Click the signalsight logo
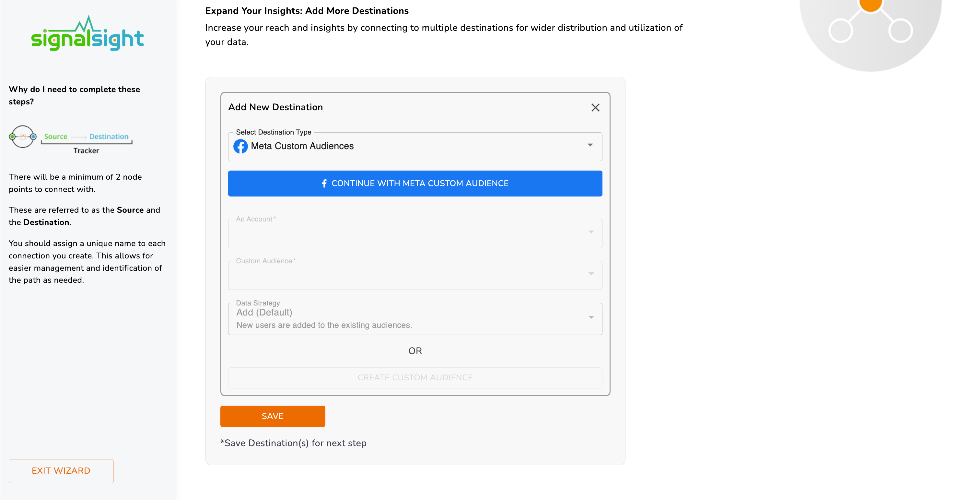 (87, 33)
